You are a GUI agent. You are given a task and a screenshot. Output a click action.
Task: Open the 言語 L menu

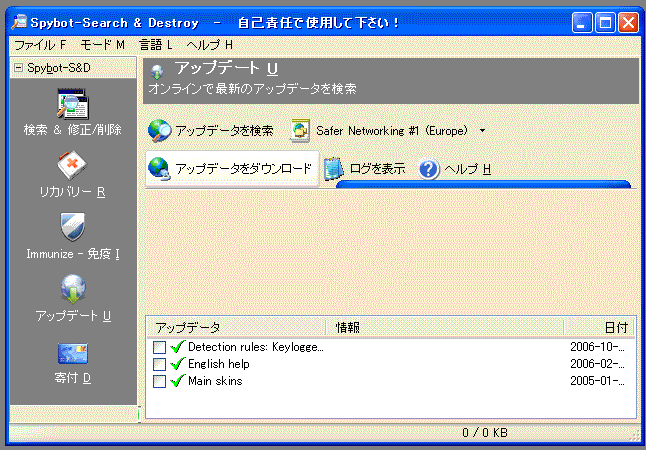click(155, 45)
